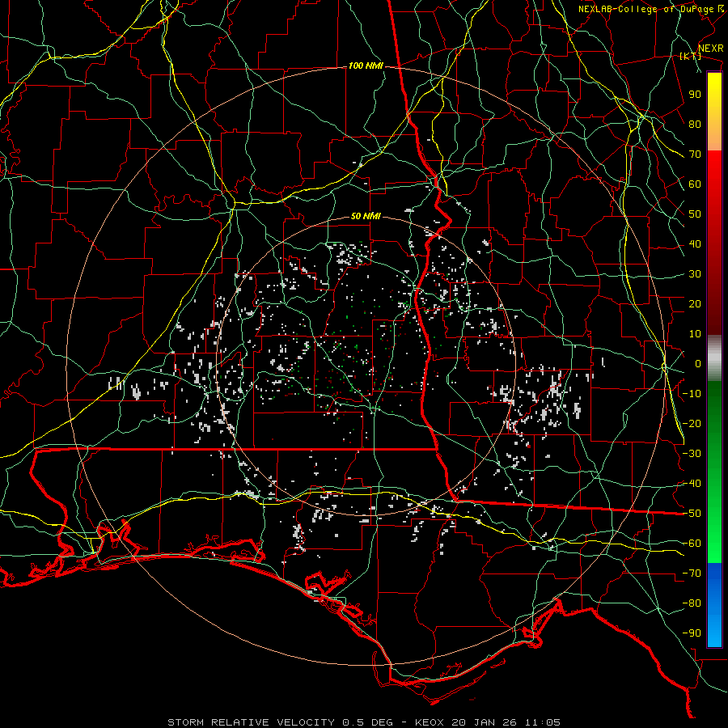Click the "NEXR" label above the legend
This screenshot has width=728, height=728.
[x=711, y=49]
